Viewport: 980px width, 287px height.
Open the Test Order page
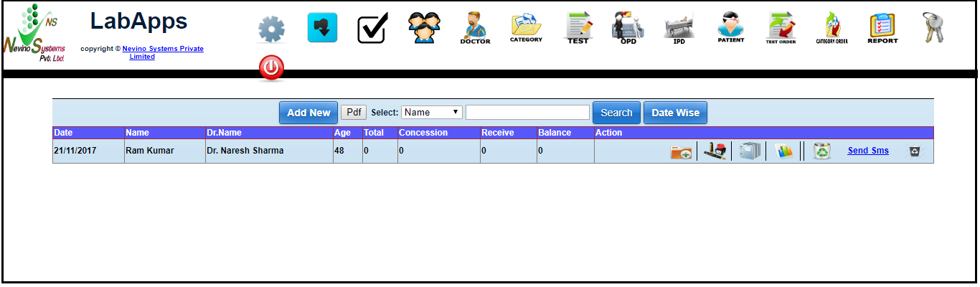[x=781, y=28]
